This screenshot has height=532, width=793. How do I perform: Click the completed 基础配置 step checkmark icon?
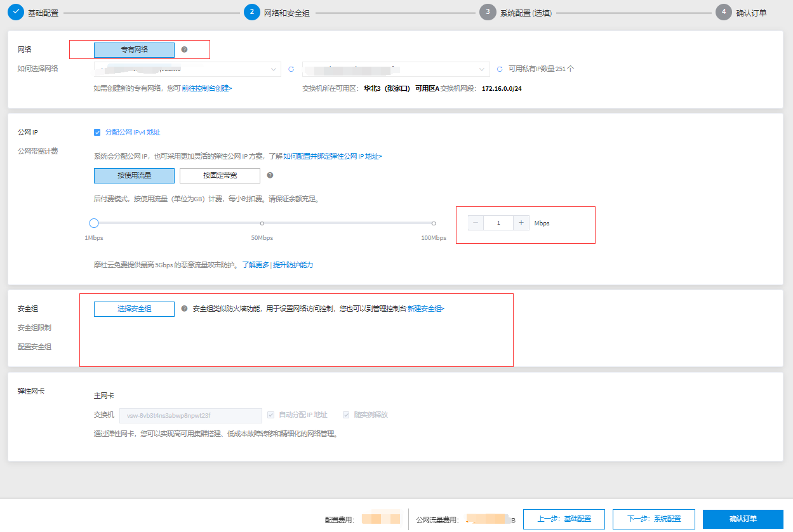(x=17, y=12)
